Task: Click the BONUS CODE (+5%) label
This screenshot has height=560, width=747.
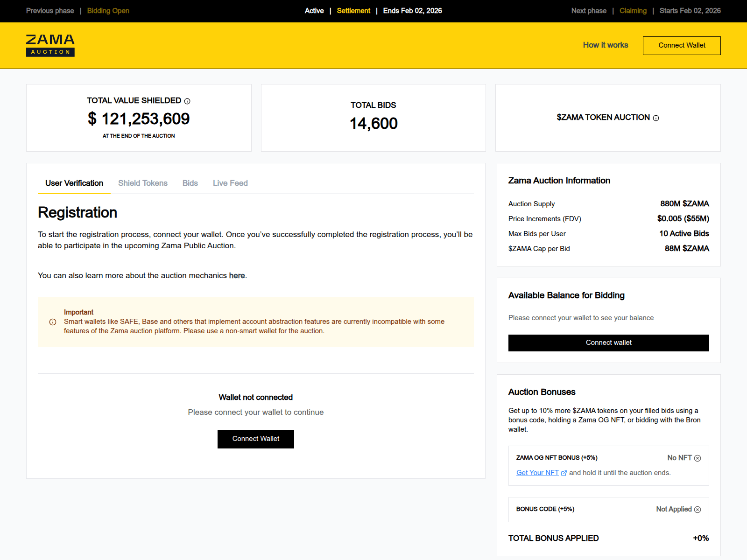Action: click(545, 509)
